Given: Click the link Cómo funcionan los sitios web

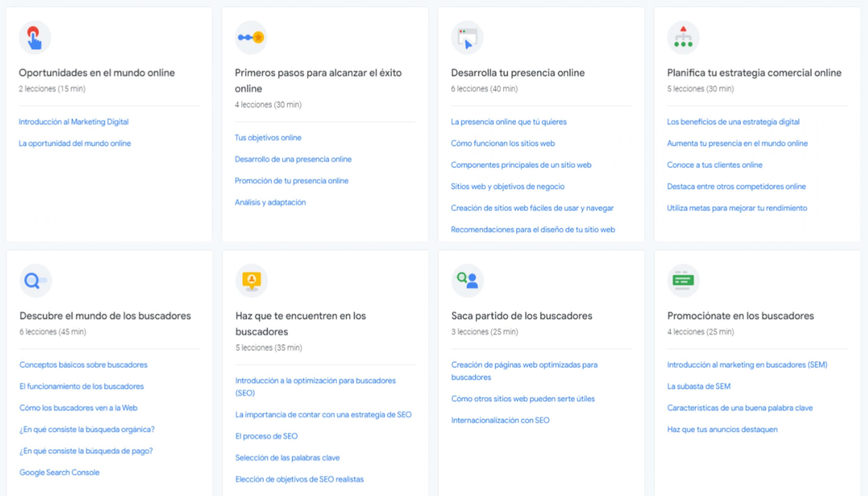Looking at the screenshot, I should pyautogui.click(x=503, y=143).
